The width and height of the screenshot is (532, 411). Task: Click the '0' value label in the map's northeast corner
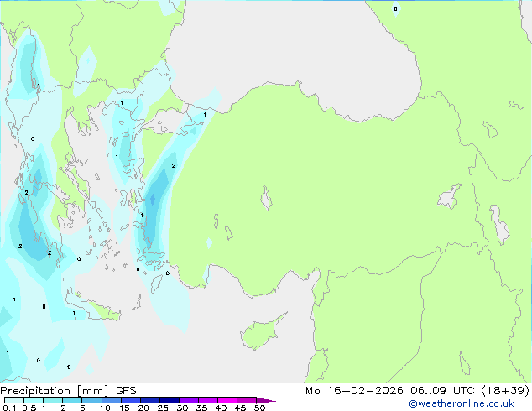click(x=395, y=9)
